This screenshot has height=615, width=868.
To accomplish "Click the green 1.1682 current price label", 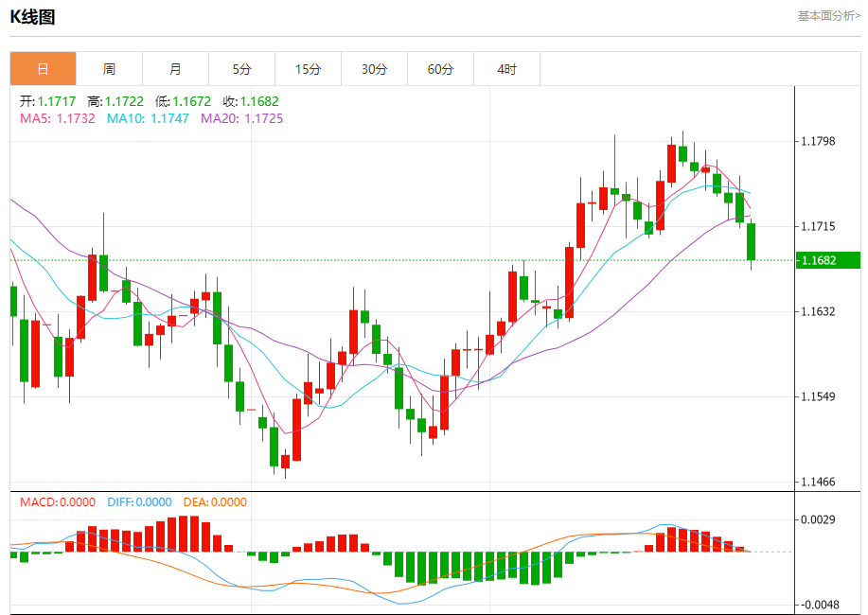I will coord(827,260).
